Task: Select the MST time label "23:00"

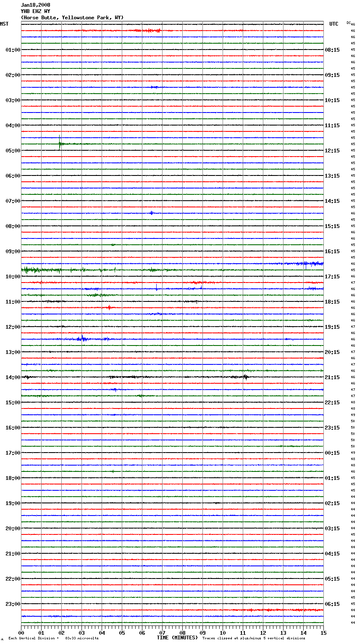Action: coord(13,604)
